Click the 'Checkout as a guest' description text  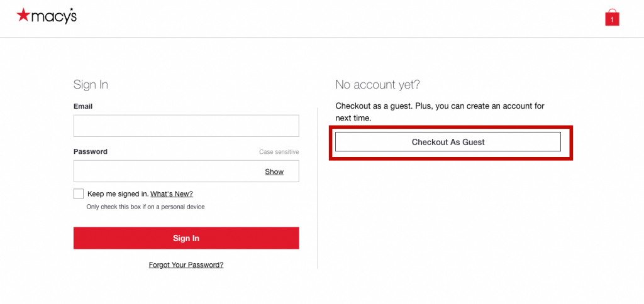(440, 111)
